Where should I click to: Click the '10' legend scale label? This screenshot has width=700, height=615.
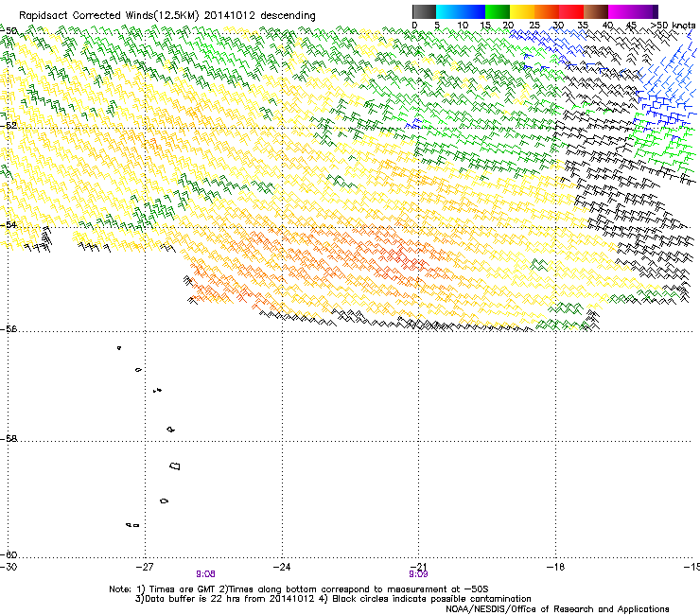pos(463,26)
